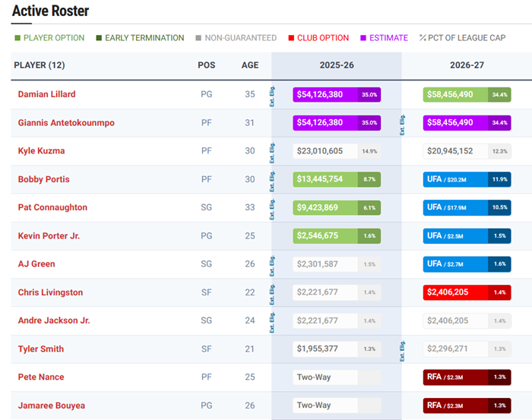Open Tyler Smith's player link

click(x=41, y=349)
